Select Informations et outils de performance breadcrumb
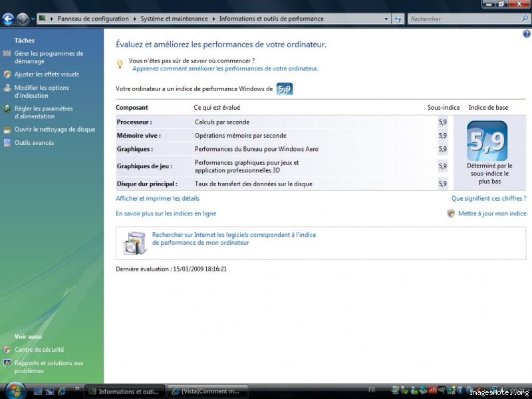 coord(271,19)
